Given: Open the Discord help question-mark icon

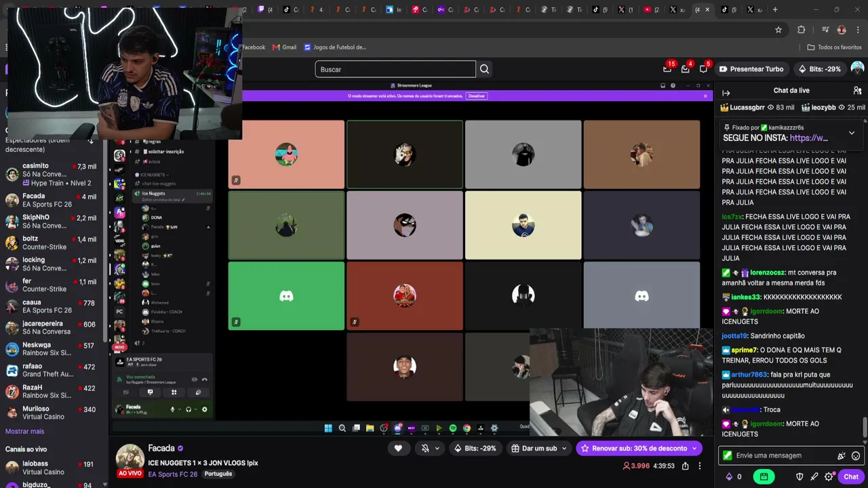Looking at the screenshot, I should 673,85.
